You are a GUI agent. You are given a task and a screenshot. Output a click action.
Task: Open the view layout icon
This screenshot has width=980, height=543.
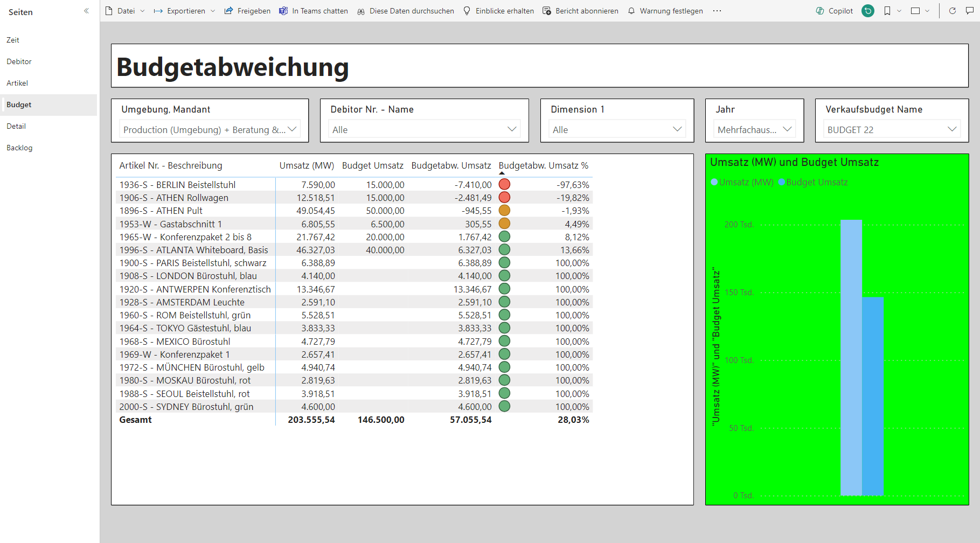coord(915,11)
